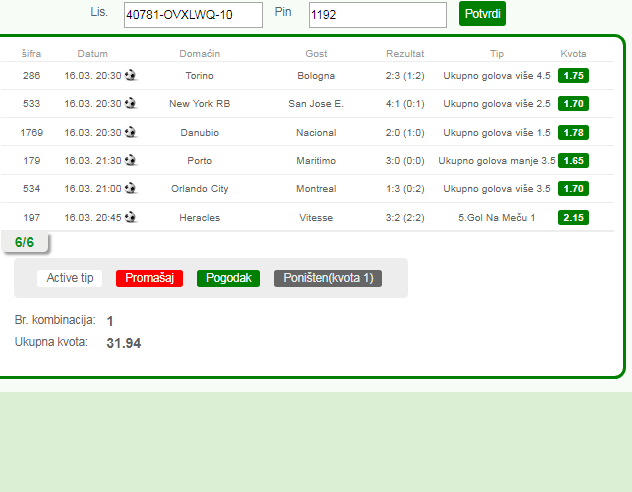
Task: Click soccer ball icon in Heracles row
Action: point(130,217)
